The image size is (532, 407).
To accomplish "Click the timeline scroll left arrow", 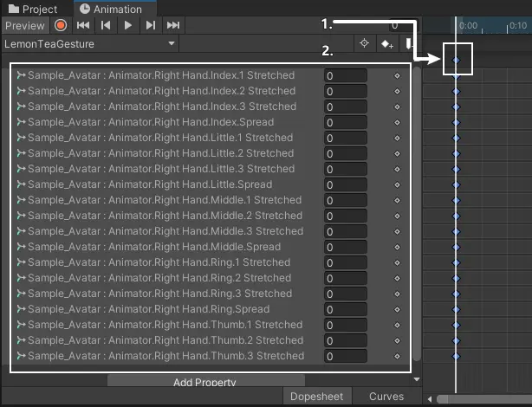I will click(x=430, y=399).
